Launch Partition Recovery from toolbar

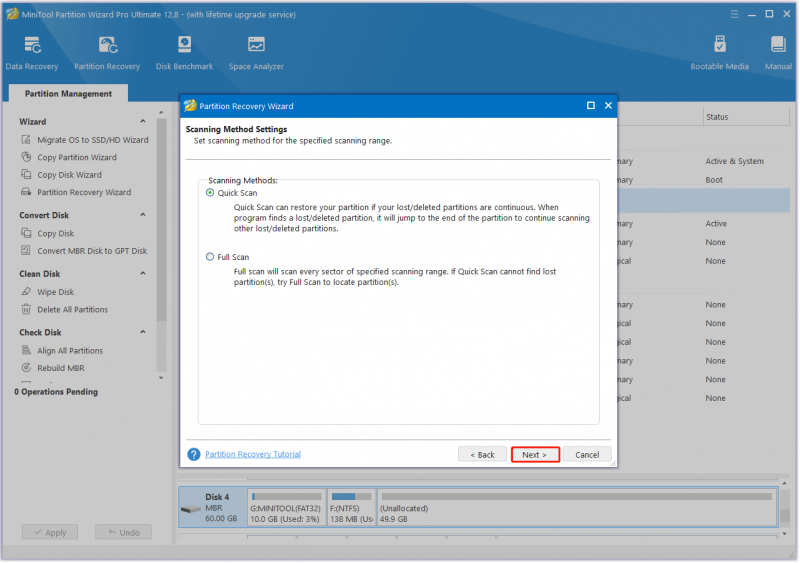coord(107,53)
